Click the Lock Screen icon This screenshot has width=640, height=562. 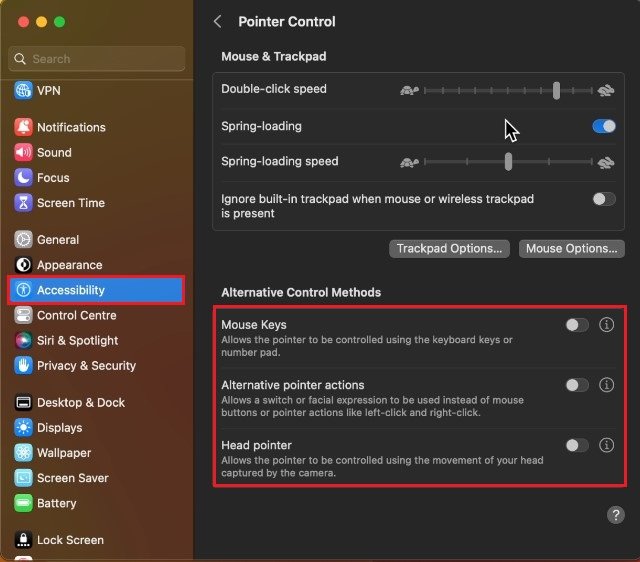[x=23, y=540]
